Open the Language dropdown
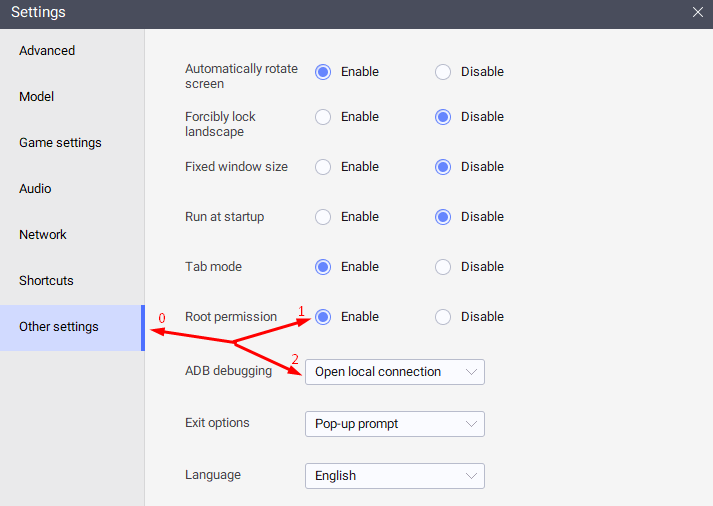 (x=394, y=476)
